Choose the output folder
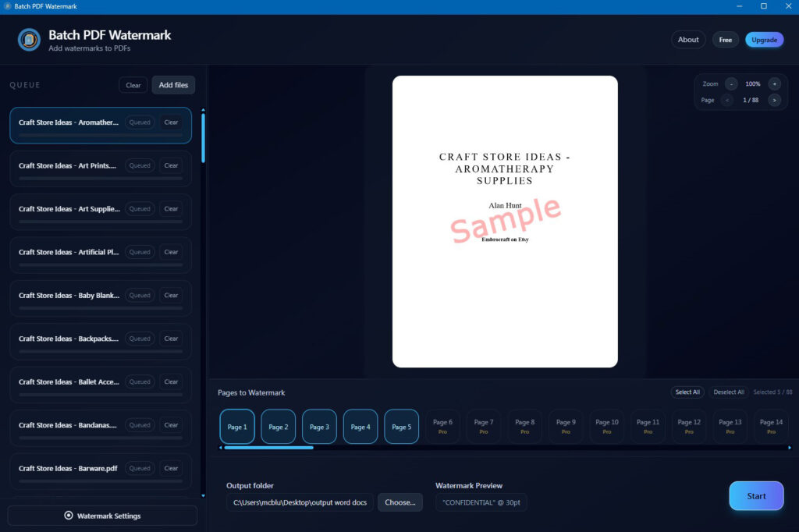Screen dimensions: 799x532 [400, 502]
